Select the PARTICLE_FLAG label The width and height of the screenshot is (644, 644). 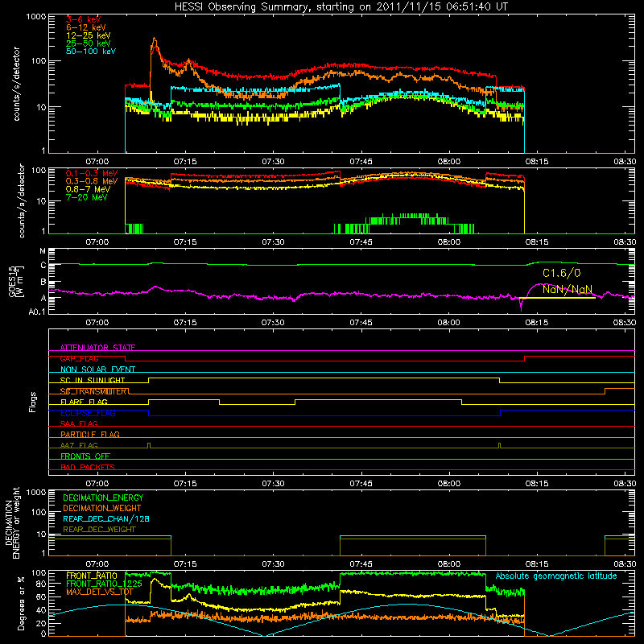[x=90, y=434]
